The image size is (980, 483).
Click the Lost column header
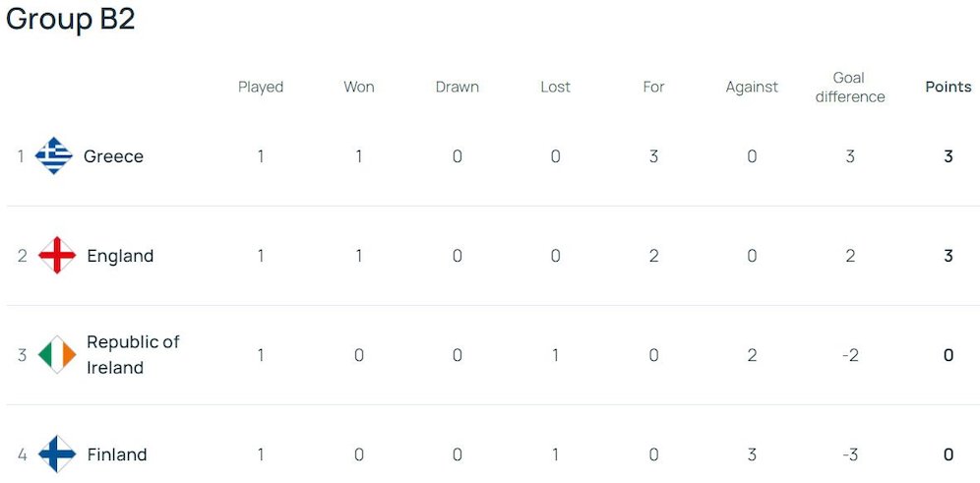pyautogui.click(x=556, y=87)
